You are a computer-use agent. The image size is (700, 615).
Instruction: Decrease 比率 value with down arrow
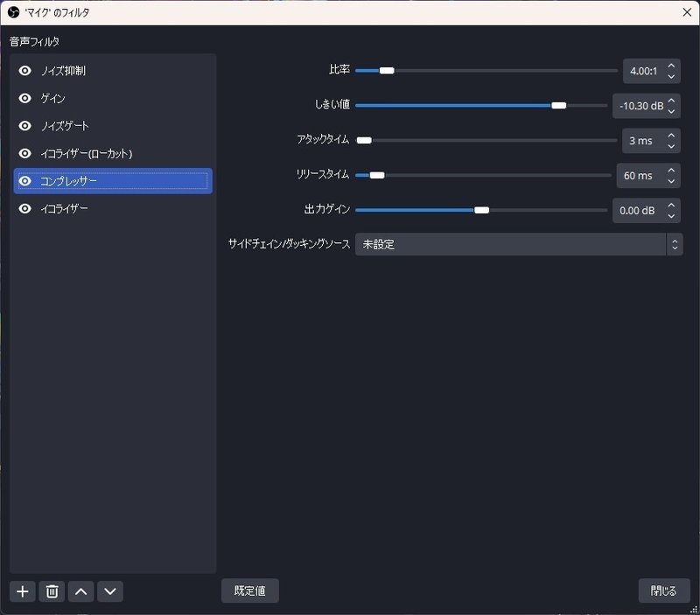coord(671,76)
